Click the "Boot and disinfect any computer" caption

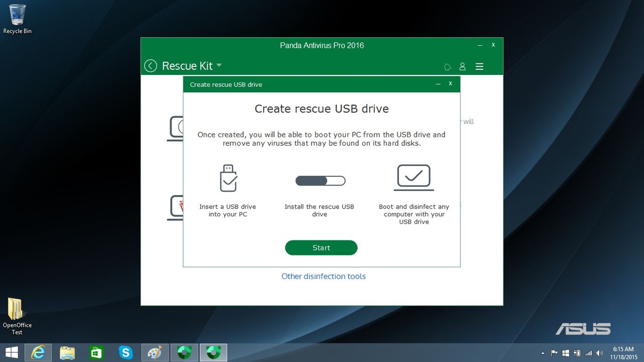414,214
